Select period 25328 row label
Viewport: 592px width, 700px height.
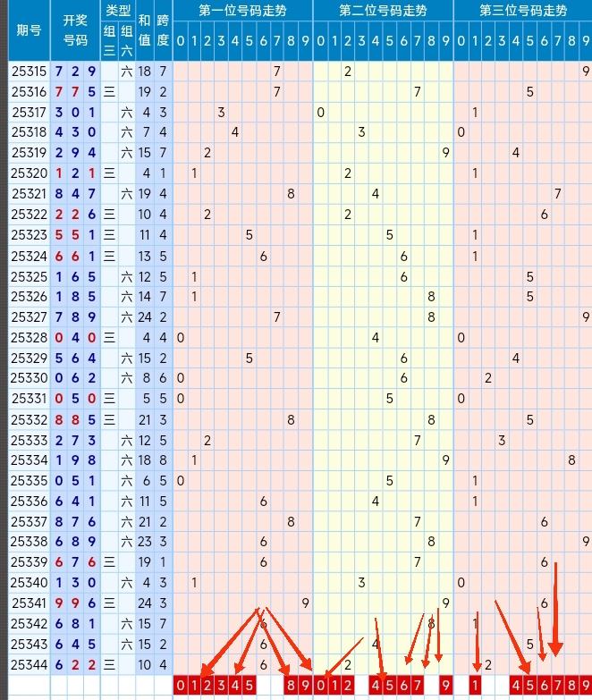click(x=29, y=338)
